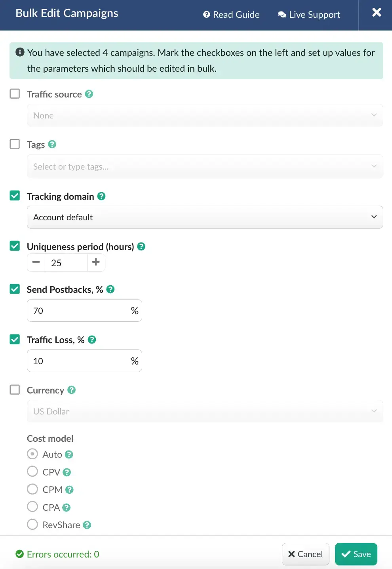Screen dimensions: 392x569
Task: Open the US Dollar currency dropdown
Action: [x=205, y=411]
